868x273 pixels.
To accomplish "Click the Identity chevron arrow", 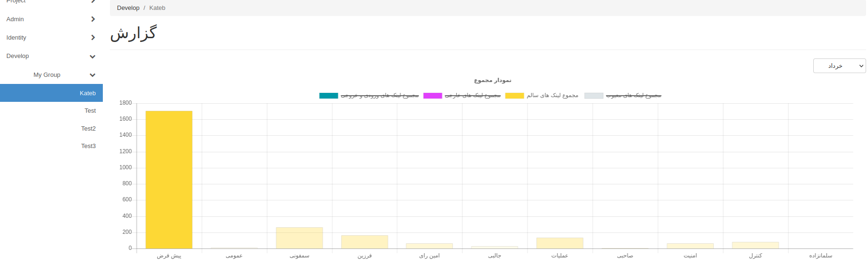I will click(x=93, y=38).
